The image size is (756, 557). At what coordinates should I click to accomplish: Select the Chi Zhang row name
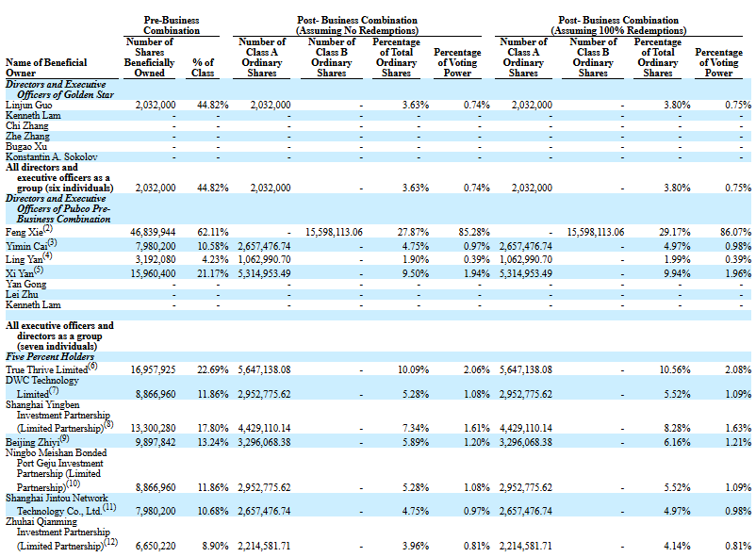click(27, 126)
